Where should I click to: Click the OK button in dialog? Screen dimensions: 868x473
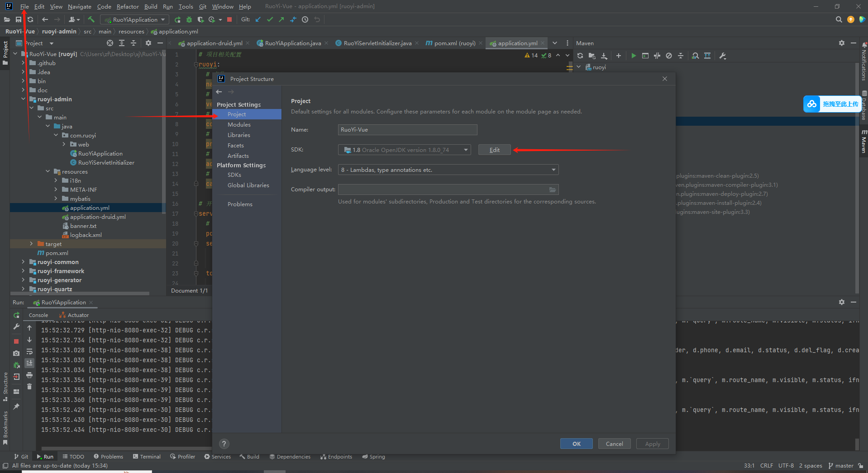tap(577, 444)
